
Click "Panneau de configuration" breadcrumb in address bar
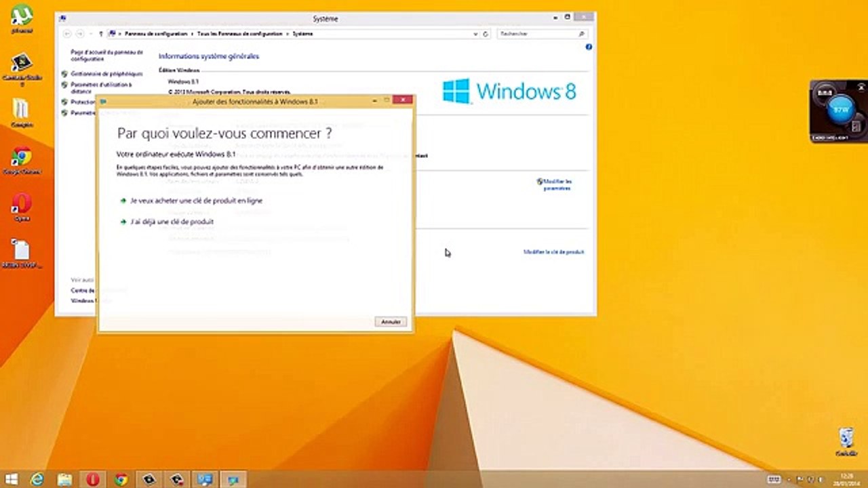coord(157,33)
